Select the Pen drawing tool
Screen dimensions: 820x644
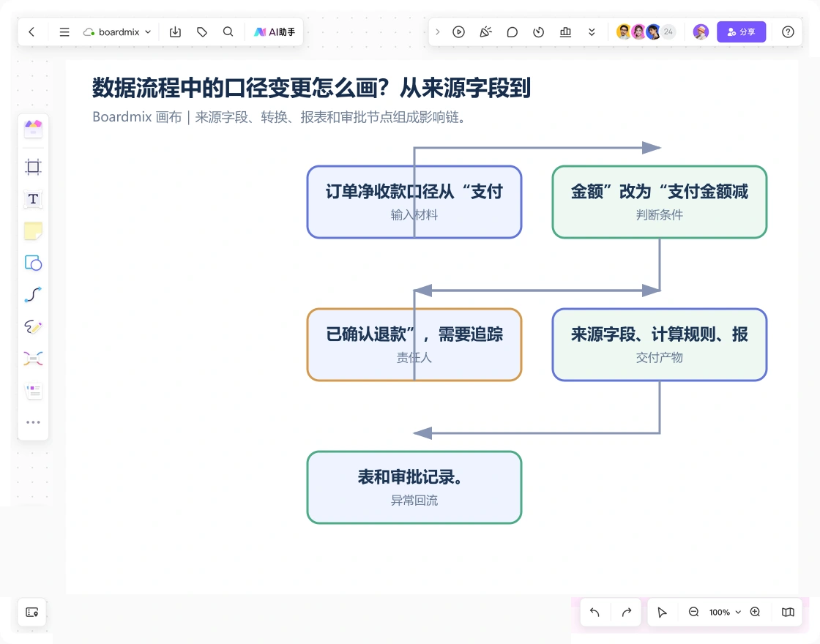33,326
